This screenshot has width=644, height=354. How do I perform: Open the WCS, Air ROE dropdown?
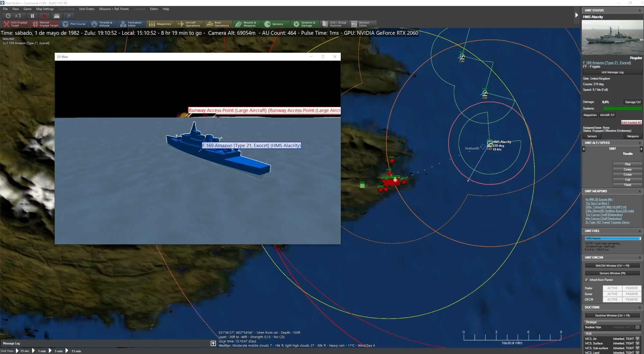click(x=637, y=338)
